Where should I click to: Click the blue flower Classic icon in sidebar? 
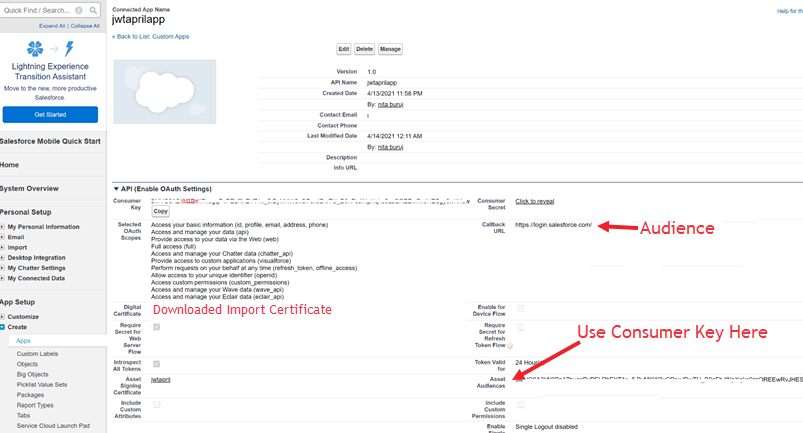click(35, 49)
